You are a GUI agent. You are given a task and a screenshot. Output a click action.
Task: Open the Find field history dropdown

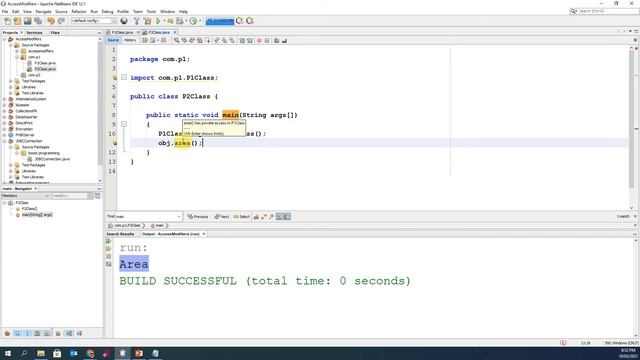point(179,217)
